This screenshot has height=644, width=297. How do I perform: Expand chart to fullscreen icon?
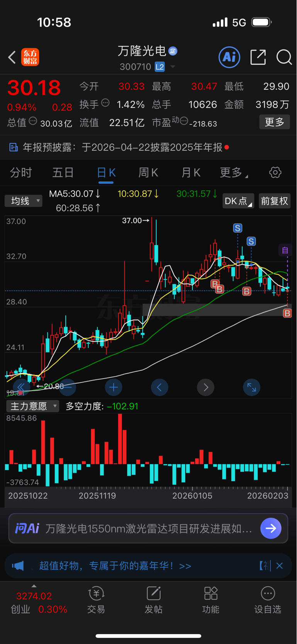click(251, 387)
